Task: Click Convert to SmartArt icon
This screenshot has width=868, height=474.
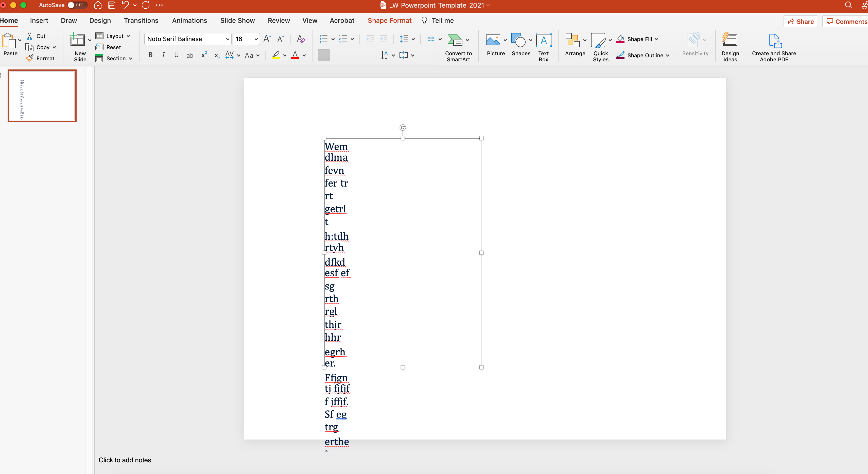Action: click(x=455, y=40)
